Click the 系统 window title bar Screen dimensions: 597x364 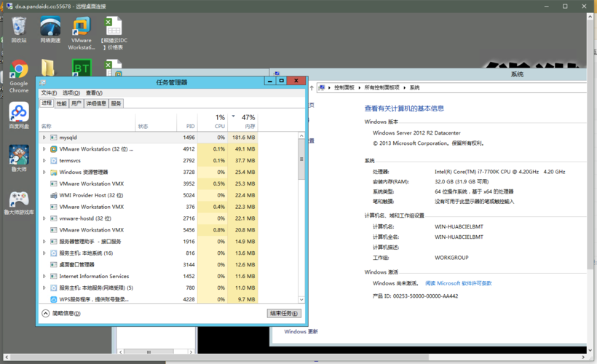(428, 74)
